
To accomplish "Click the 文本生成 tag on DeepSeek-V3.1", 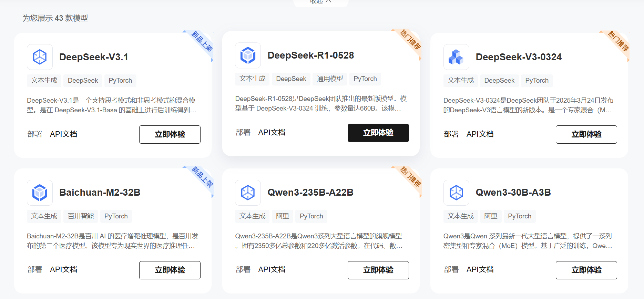I will [44, 80].
